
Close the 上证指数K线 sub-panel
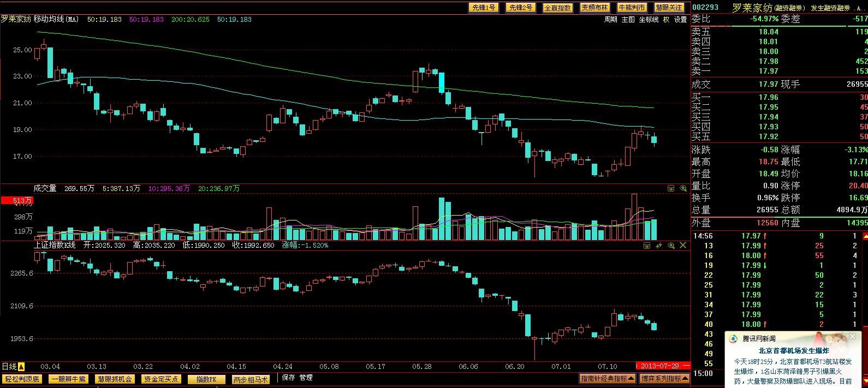tap(682, 246)
